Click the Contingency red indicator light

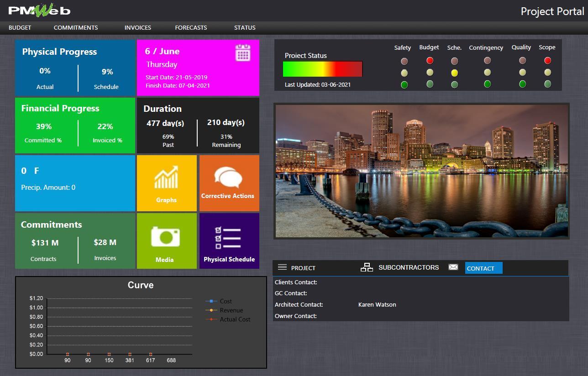[487, 60]
